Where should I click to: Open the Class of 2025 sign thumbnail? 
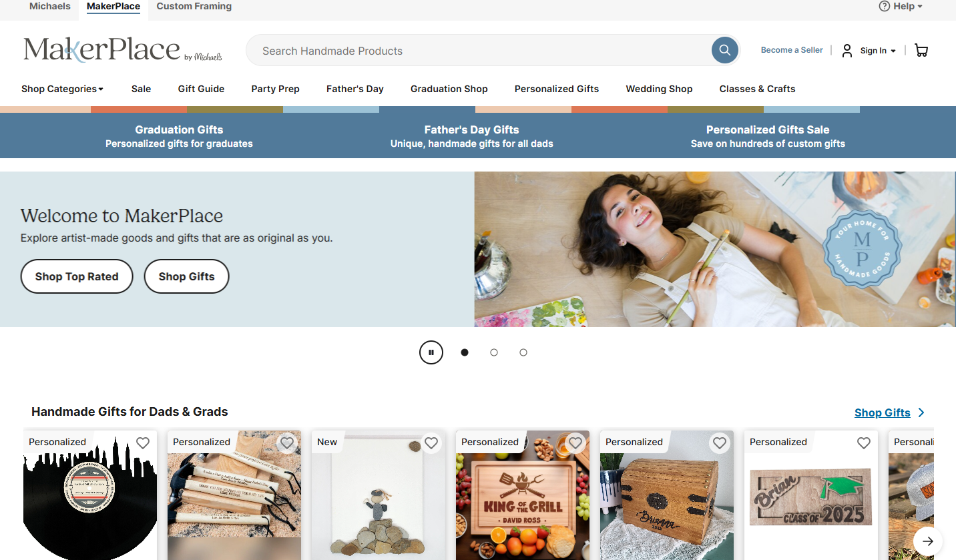pyautogui.click(x=811, y=495)
